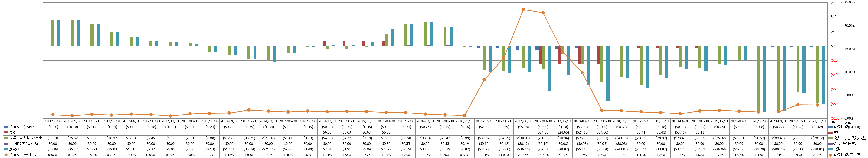Click the ($80) axis label

click(x=835, y=104)
